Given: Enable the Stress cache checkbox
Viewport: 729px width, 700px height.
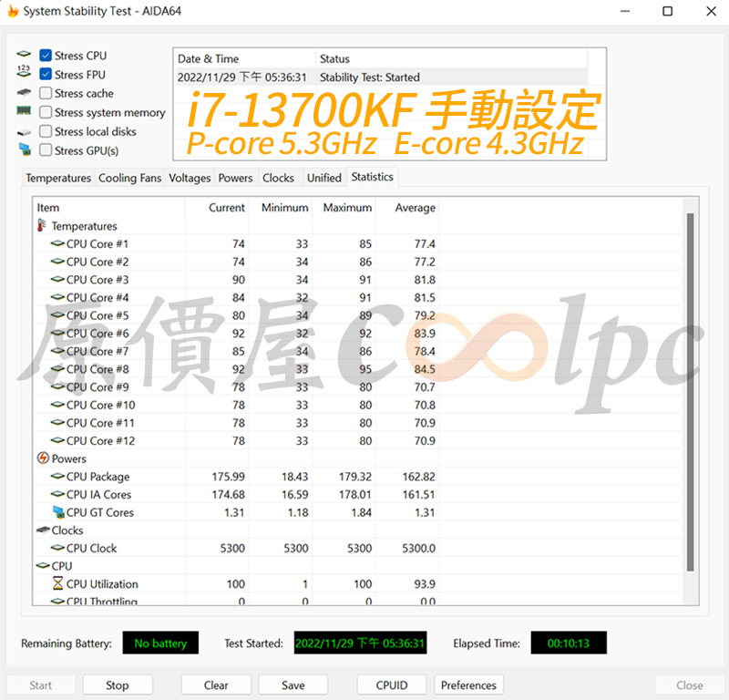Looking at the screenshot, I should [x=46, y=93].
